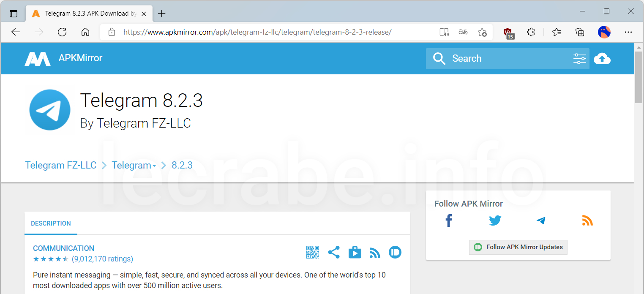Click the blue Pushbullet circle icon

tap(395, 253)
